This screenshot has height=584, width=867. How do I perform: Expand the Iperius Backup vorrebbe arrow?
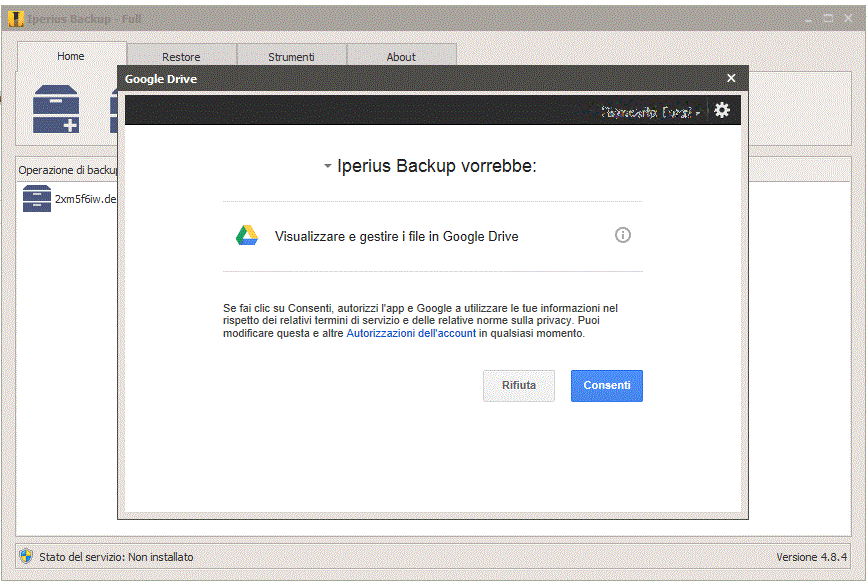pyautogui.click(x=327, y=166)
